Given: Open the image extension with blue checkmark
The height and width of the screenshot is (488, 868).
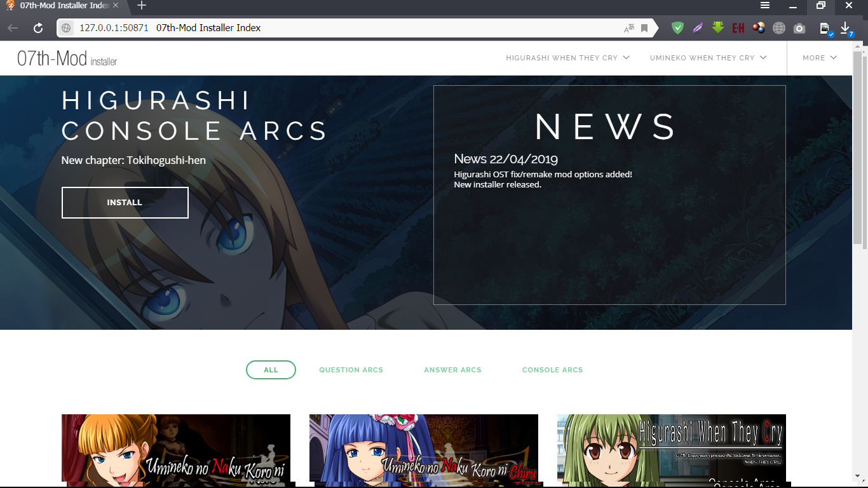Looking at the screenshot, I should coord(825,29).
